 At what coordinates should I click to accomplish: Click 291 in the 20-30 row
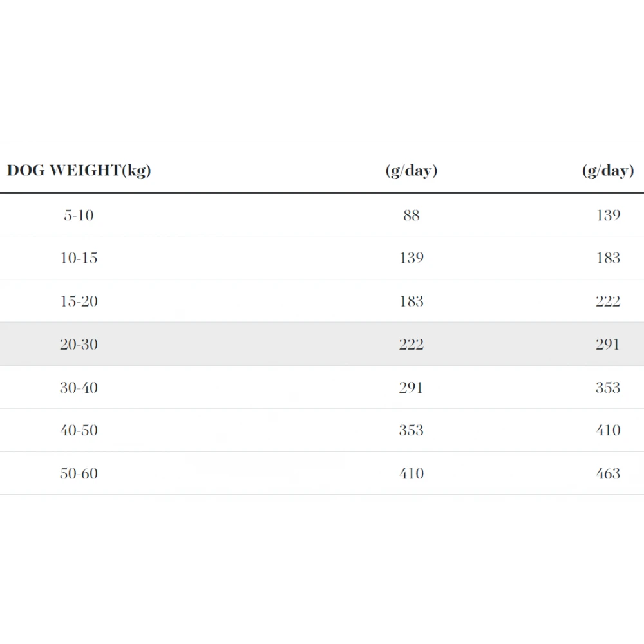pyautogui.click(x=607, y=345)
